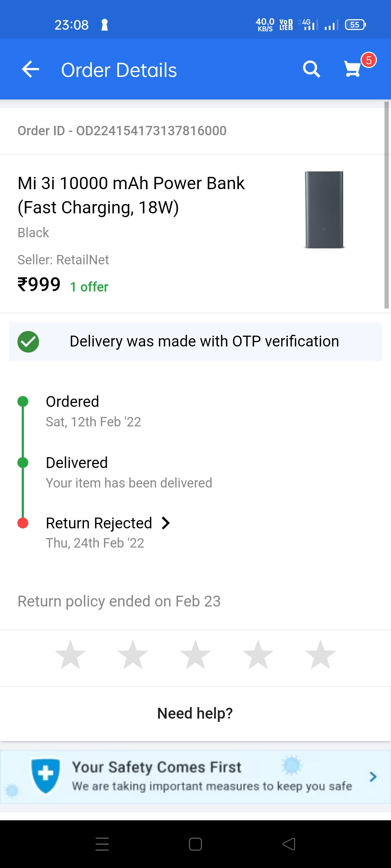Tap the green OTP verification checkmark
The width and height of the screenshot is (391, 868).
click(x=28, y=342)
